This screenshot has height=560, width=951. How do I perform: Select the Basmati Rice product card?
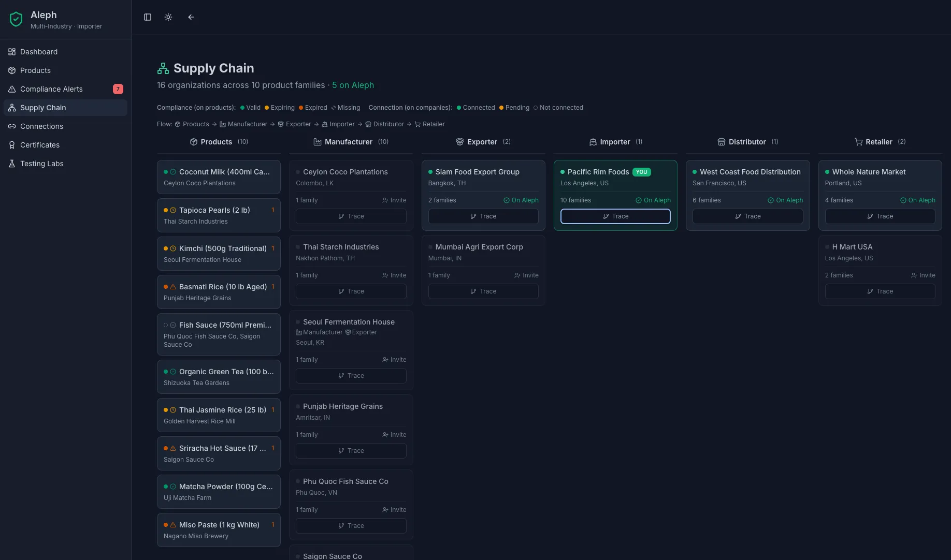[219, 292]
